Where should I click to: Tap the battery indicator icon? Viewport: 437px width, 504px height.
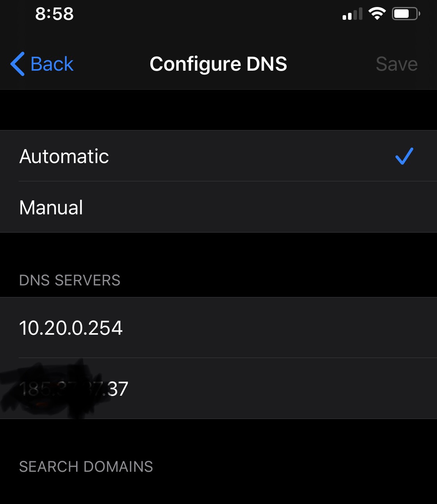pyautogui.click(x=406, y=14)
